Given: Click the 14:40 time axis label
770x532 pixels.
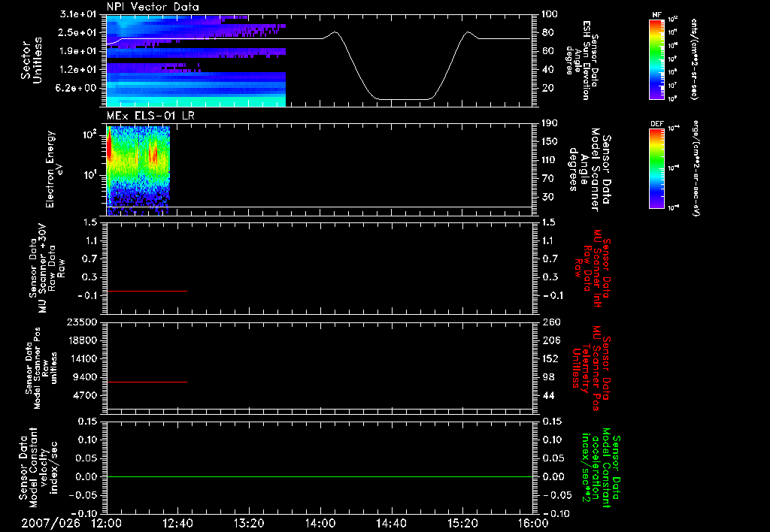Looking at the screenshot, I should (391, 523).
